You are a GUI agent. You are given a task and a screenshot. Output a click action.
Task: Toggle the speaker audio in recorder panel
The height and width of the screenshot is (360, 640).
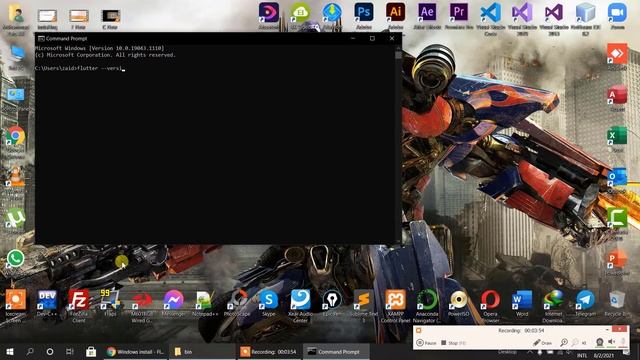coord(611,342)
